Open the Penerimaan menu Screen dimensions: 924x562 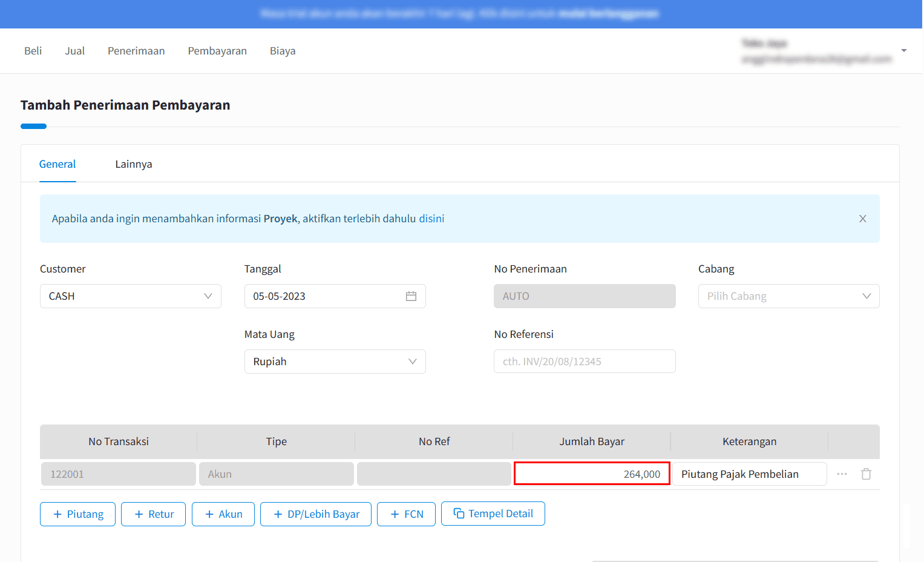pyautogui.click(x=136, y=51)
